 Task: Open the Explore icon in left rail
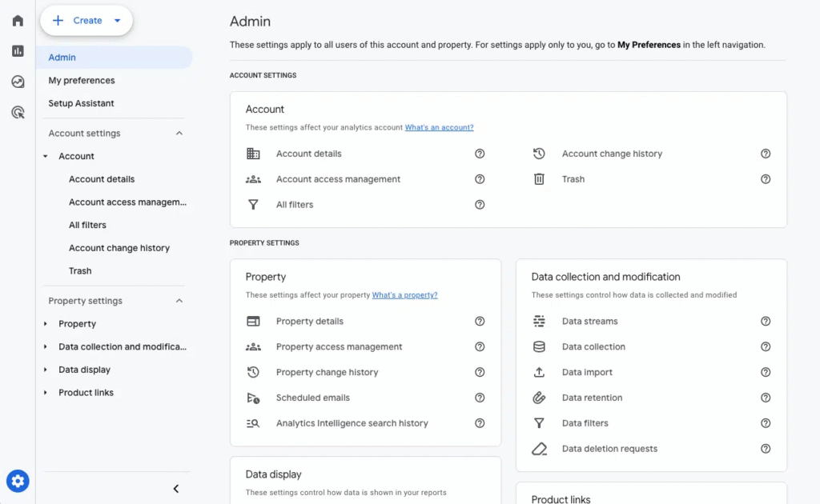pyautogui.click(x=18, y=82)
